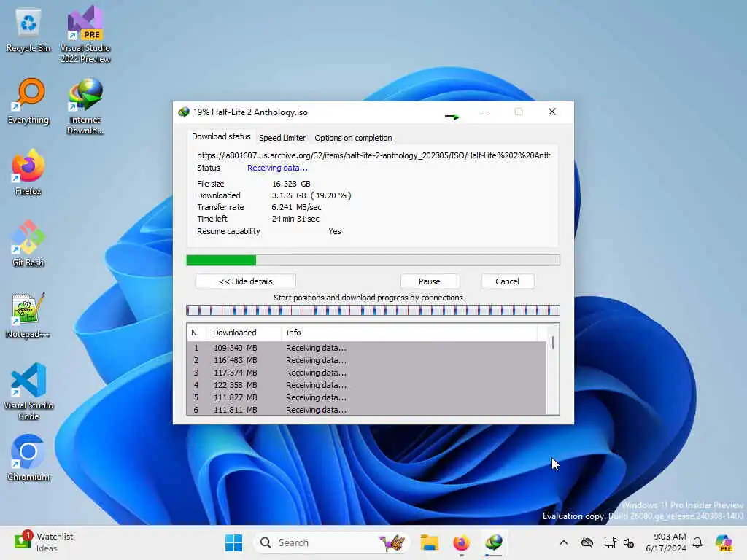Close the download progress window
The height and width of the screenshot is (560, 747).
tap(552, 112)
